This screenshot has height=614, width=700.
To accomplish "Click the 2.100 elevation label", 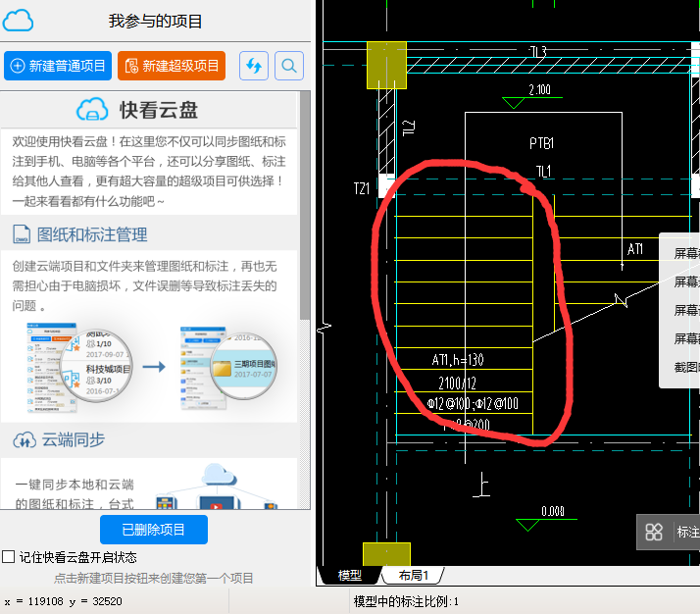I will tap(539, 90).
